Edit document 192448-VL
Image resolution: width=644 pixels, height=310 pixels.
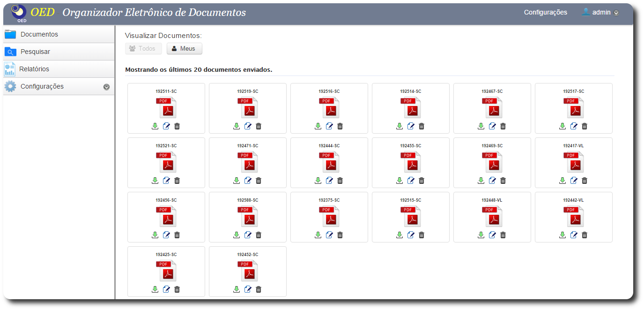coord(492,235)
